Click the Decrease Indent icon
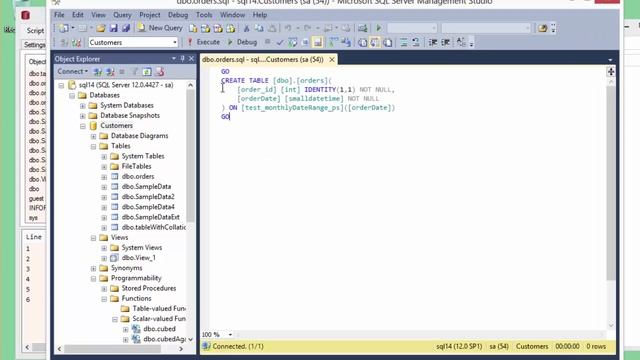The height and width of the screenshot is (360, 640). pyautogui.click(x=433, y=42)
